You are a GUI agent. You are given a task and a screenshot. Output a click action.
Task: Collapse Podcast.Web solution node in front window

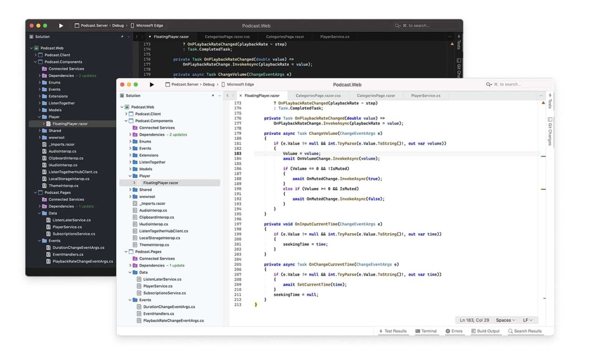coord(122,107)
